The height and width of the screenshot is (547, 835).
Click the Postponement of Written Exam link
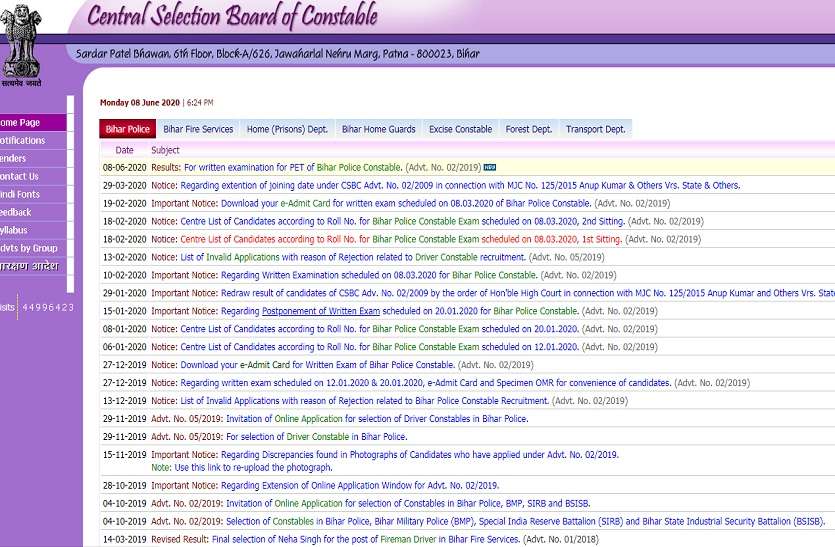pyautogui.click(x=321, y=311)
